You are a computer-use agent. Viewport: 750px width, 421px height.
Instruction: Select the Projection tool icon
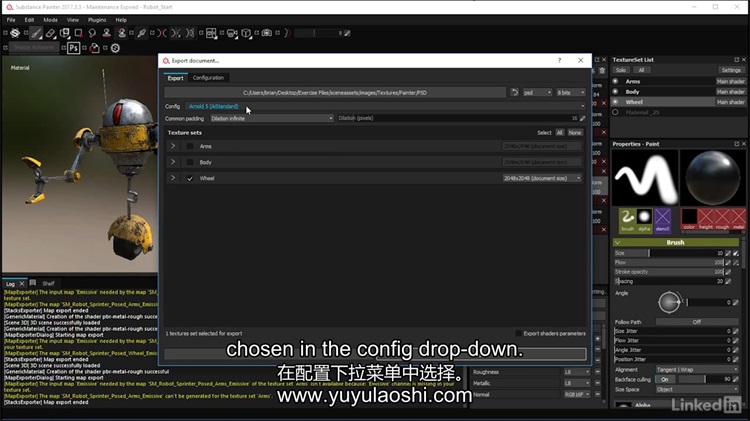point(65,33)
